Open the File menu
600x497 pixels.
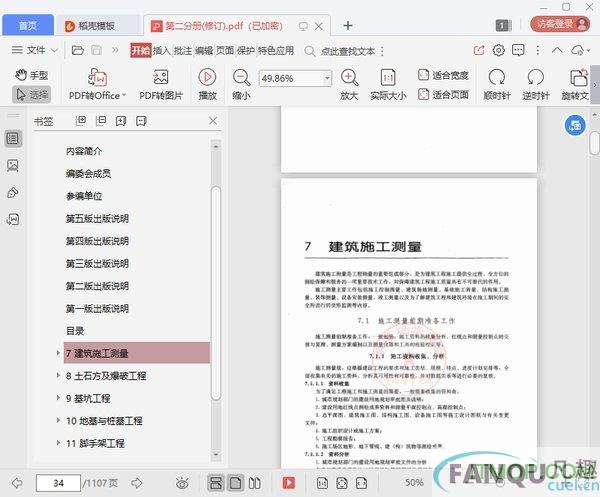point(34,50)
